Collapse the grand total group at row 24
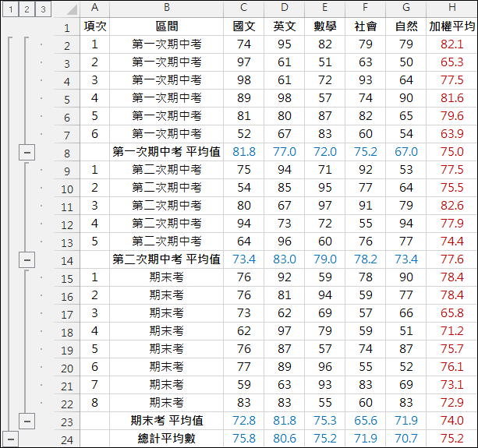The image size is (478, 448). pyautogui.click(x=11, y=439)
